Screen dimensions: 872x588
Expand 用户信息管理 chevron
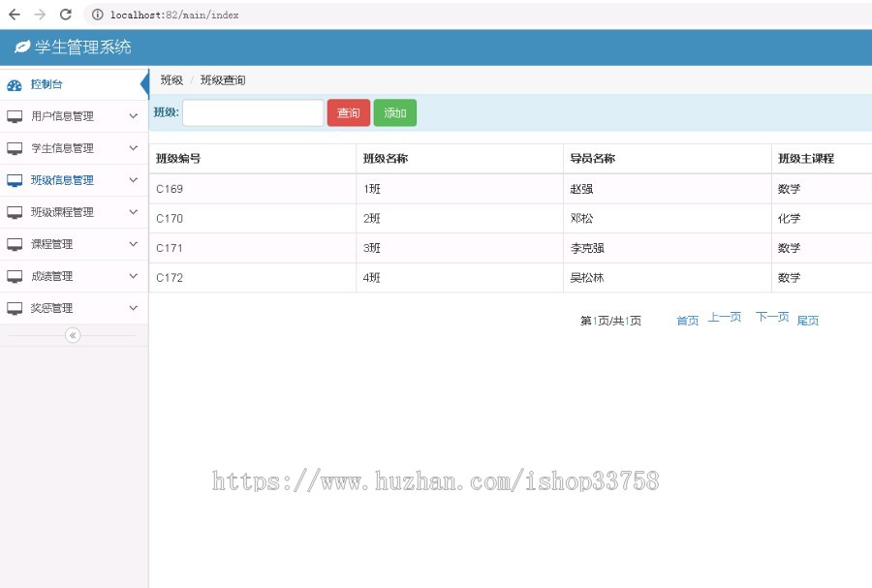pyautogui.click(x=134, y=116)
